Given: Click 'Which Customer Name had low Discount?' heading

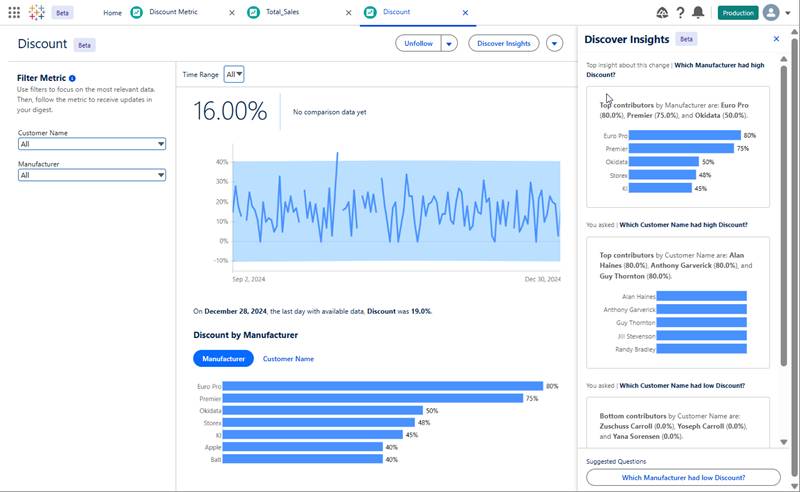Looking at the screenshot, I should [682, 385].
